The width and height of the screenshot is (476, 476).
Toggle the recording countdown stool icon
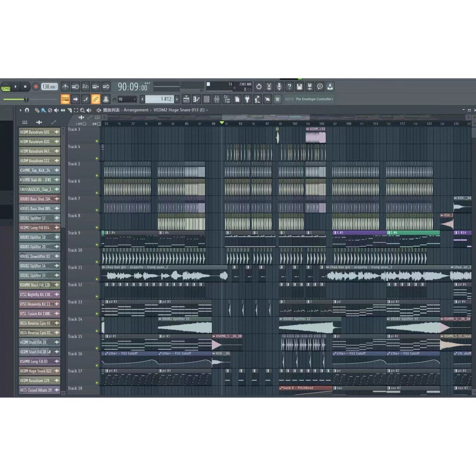(x=107, y=99)
